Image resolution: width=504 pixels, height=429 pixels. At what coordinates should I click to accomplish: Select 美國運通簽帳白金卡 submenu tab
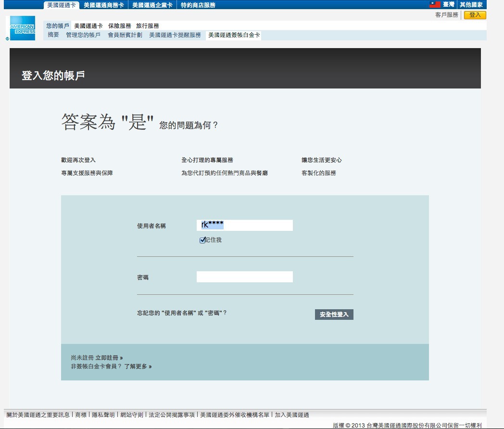coord(234,35)
